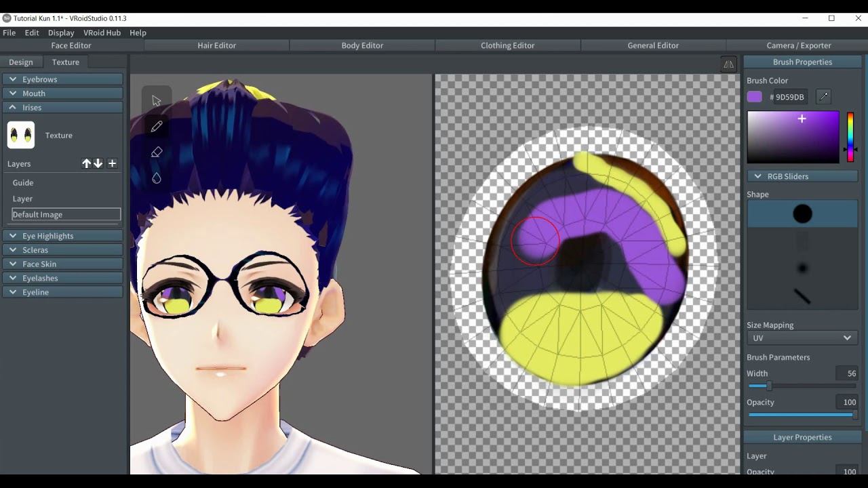The height and width of the screenshot is (488, 868).
Task: Open the Size Mapping UV dropdown
Action: (802, 338)
